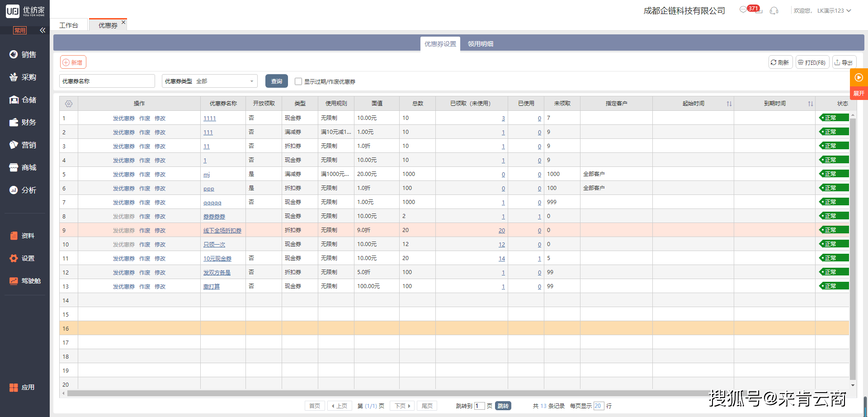868x417 pixels.
Task: Click the orange 展开 expand panel
Action: tap(859, 94)
